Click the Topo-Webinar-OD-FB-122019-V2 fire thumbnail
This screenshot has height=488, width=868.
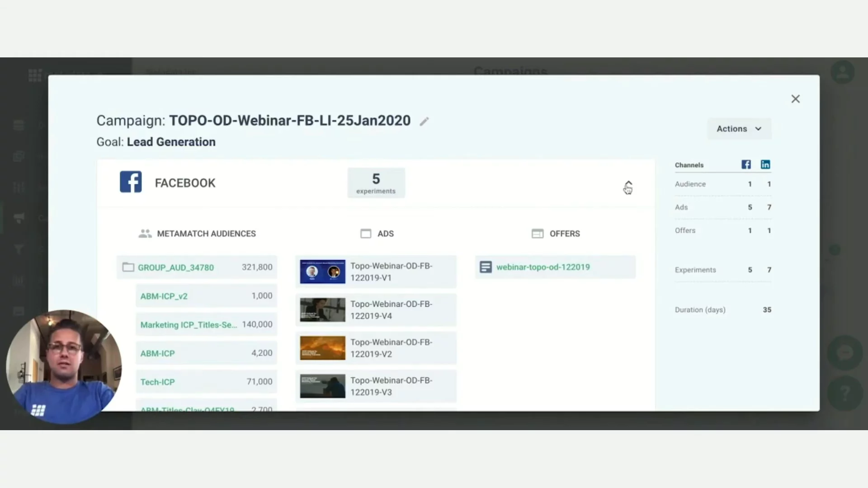(322, 348)
